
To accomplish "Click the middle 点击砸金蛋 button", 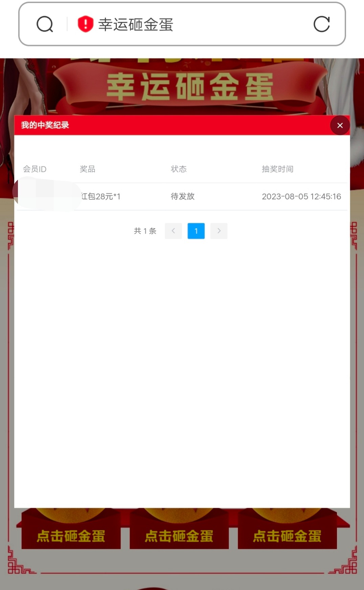I will coord(179,536).
